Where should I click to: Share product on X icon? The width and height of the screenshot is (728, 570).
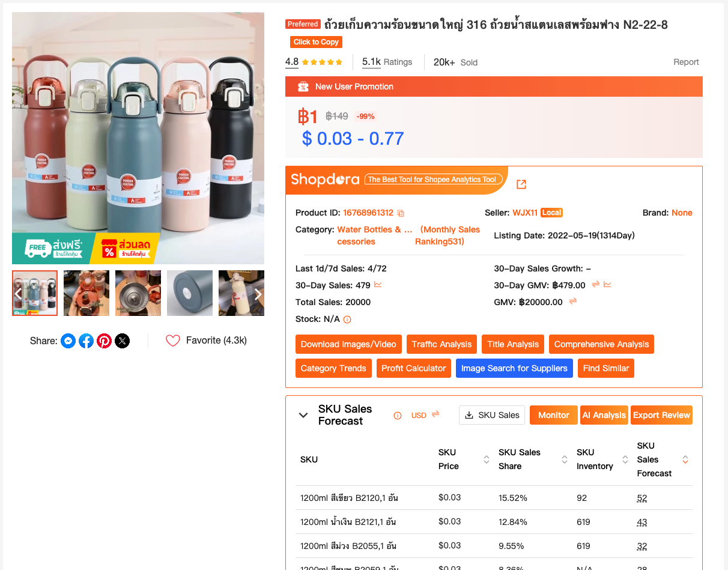[x=123, y=341]
